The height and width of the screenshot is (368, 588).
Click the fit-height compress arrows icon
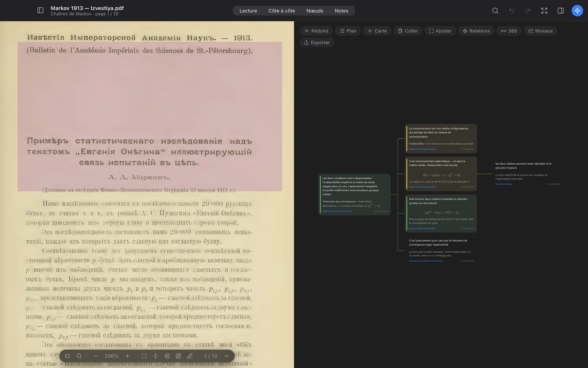tap(155, 356)
